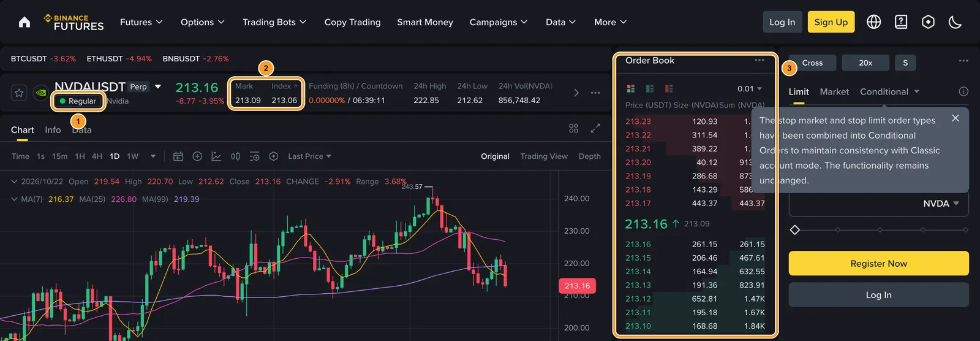Screen dimensions: 980x341
Task: Switch to the Info tab
Action: coord(53,130)
